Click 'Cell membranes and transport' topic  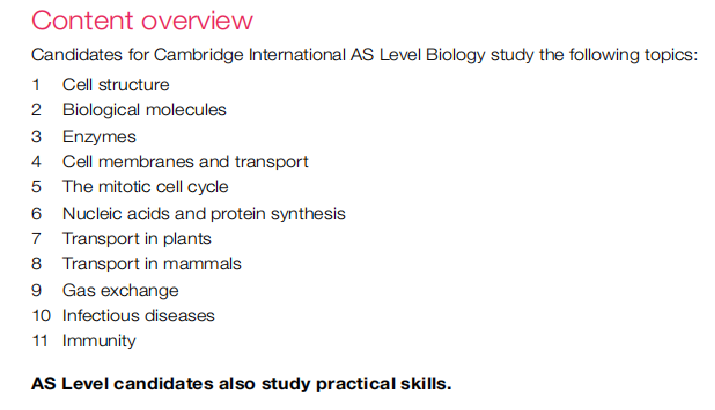(x=185, y=161)
